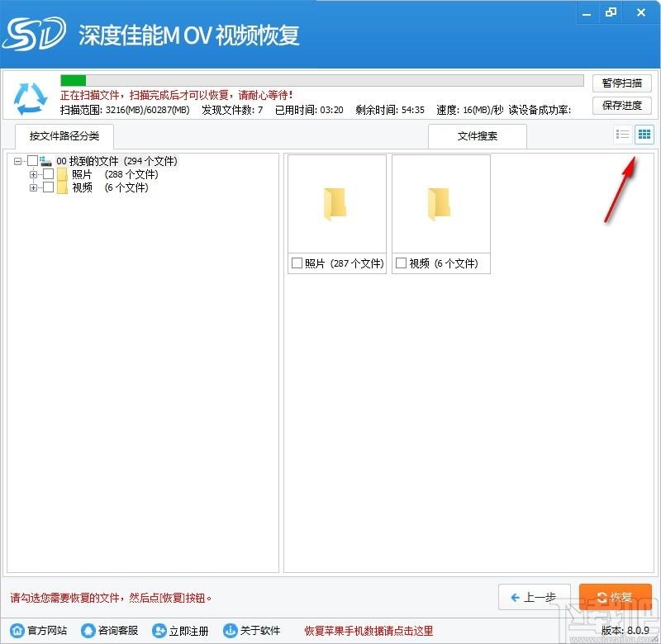The image size is (661, 644).
Task: Expand the 照片 tree node
Action: coord(33,174)
